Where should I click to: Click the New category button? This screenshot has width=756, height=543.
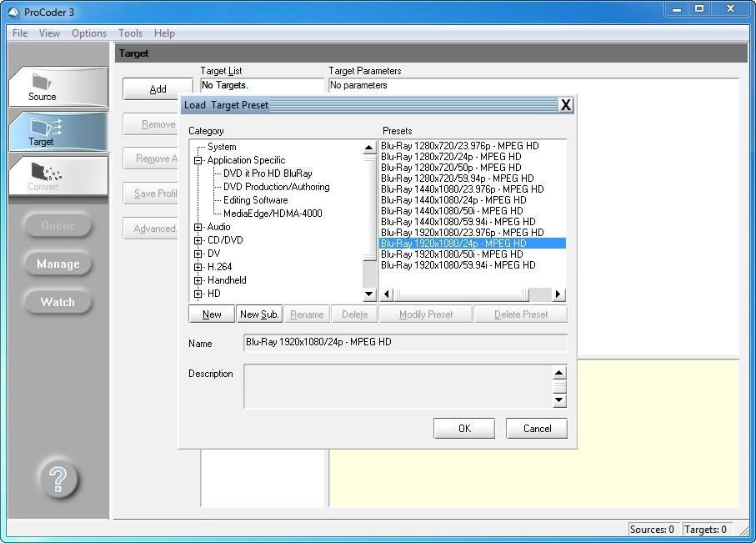pos(212,314)
